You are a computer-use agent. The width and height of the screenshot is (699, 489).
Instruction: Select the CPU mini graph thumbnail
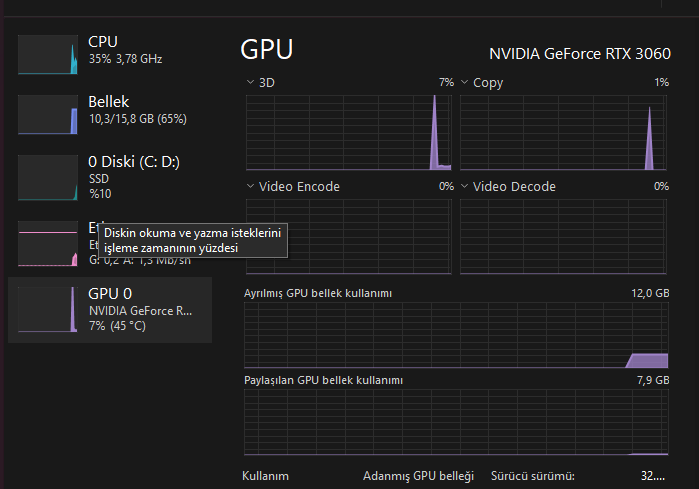coord(48,54)
